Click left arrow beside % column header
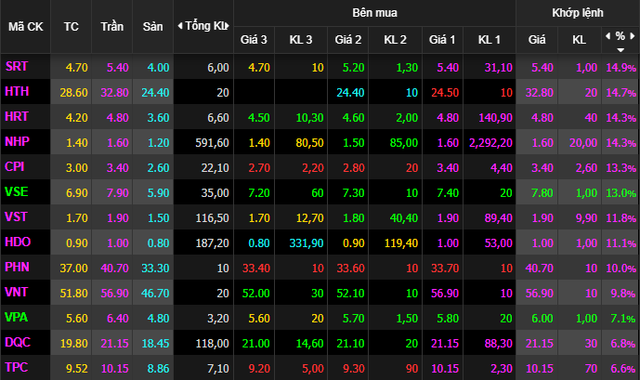 [608, 36]
